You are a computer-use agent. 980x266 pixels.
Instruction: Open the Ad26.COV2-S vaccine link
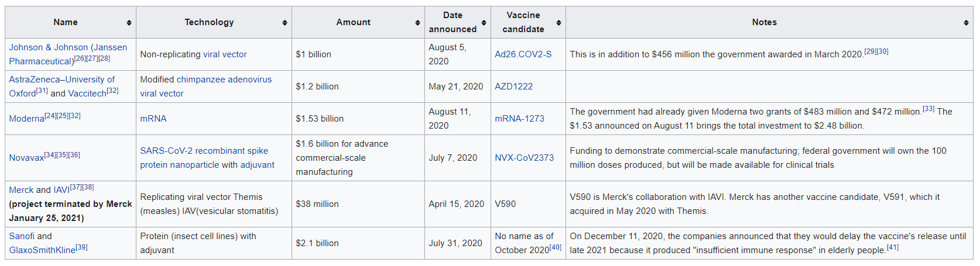(x=523, y=54)
